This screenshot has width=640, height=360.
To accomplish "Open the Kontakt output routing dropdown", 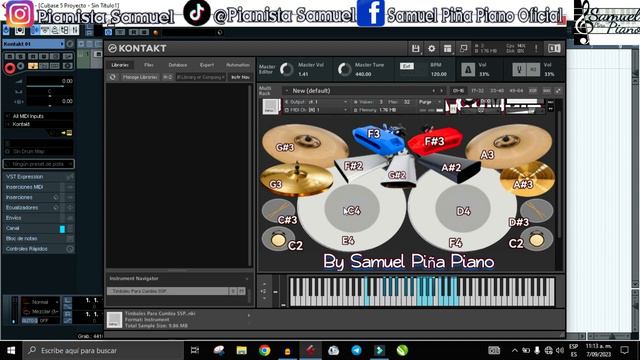I will tap(39, 124).
